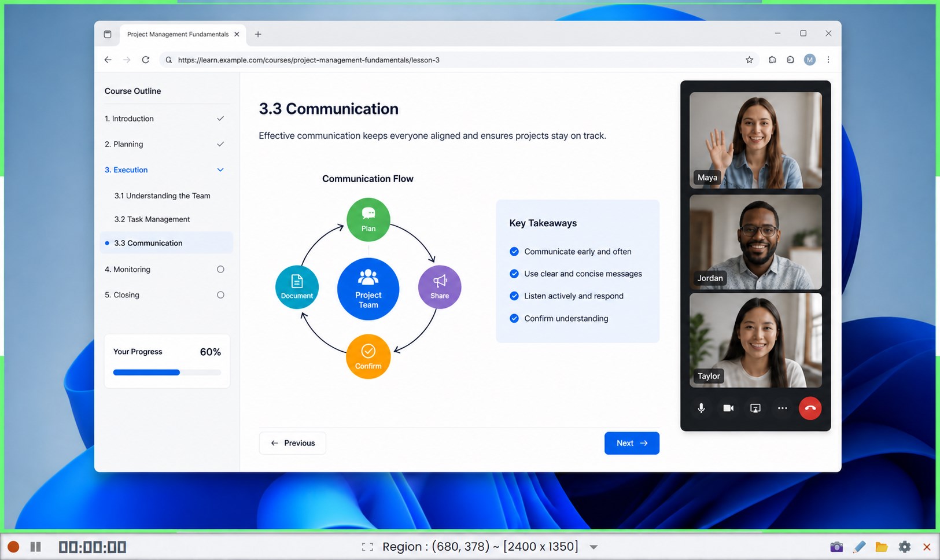Viewport: 940px width, 560px height.
Task: Click the Document node in the diagram
Action: click(x=297, y=287)
